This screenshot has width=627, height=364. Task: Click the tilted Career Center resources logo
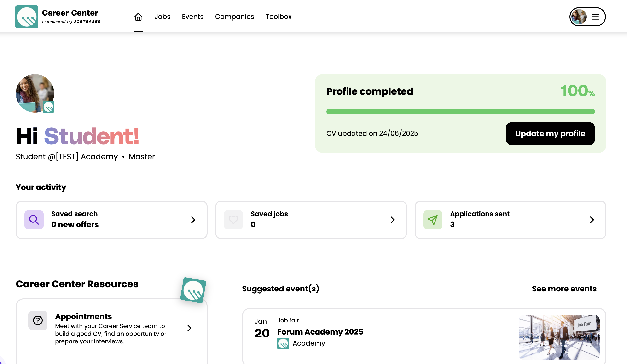coord(193,290)
